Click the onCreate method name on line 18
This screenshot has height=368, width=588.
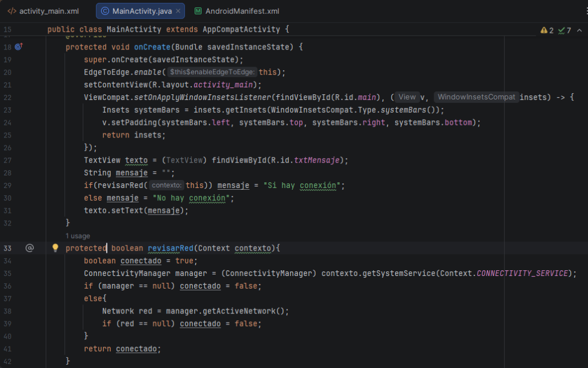(152, 47)
